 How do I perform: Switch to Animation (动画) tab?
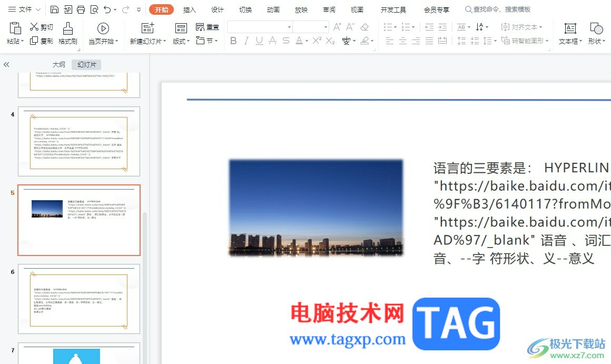[x=273, y=9]
